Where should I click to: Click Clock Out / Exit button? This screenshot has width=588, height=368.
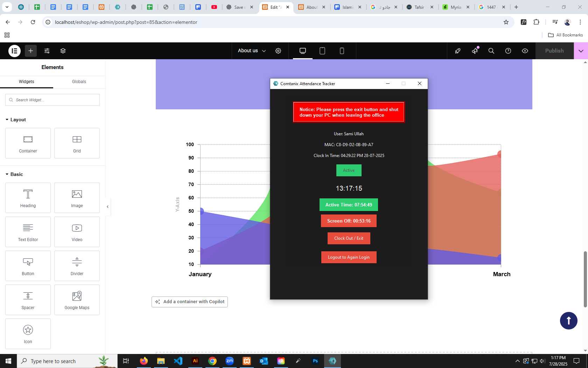(x=349, y=238)
